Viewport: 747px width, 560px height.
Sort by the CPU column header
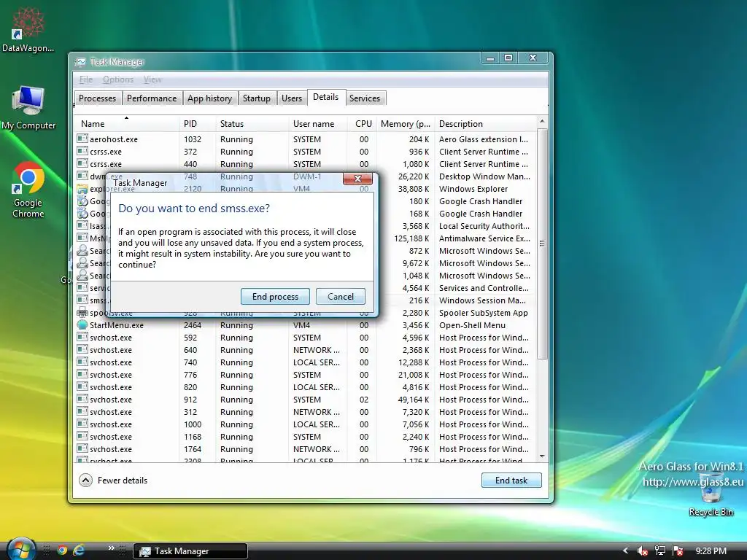(362, 124)
